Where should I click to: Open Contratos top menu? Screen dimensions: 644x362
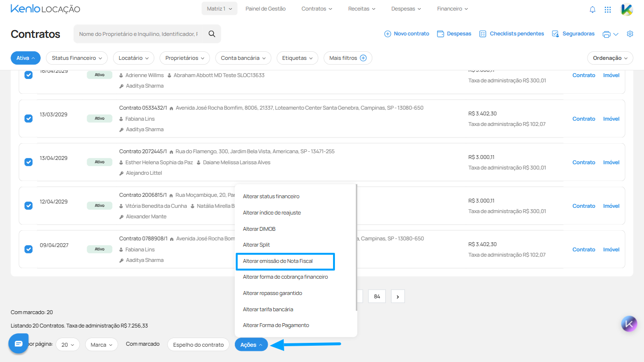tap(317, 9)
